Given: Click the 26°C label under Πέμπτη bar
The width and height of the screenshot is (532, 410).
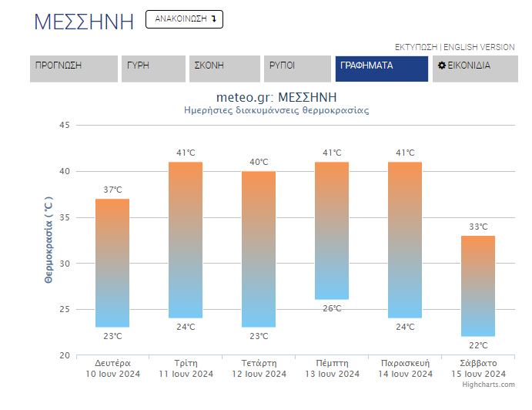Looking at the screenshot, I should (332, 308).
